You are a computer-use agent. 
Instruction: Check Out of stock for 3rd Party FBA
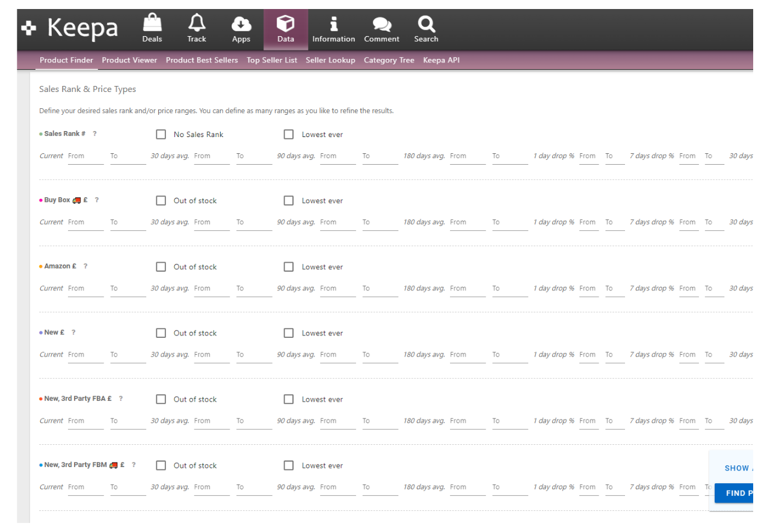click(x=161, y=399)
